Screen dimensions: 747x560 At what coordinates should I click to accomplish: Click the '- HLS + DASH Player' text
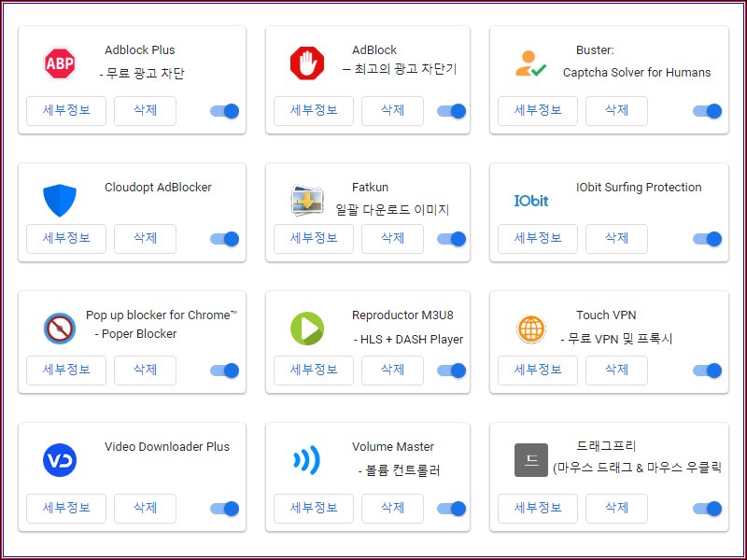click(x=409, y=340)
